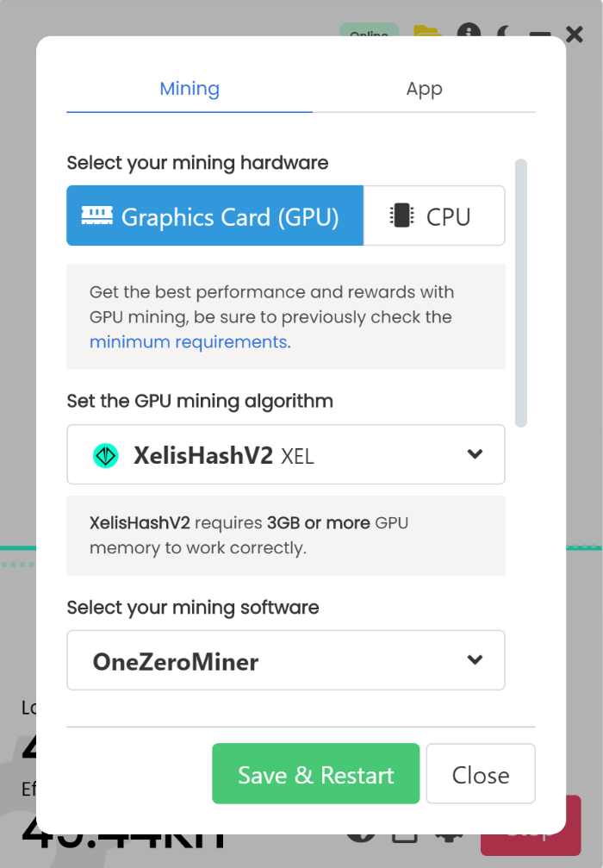This screenshot has width=603, height=868.
Task: Switch to the Mining tab
Action: point(190,89)
